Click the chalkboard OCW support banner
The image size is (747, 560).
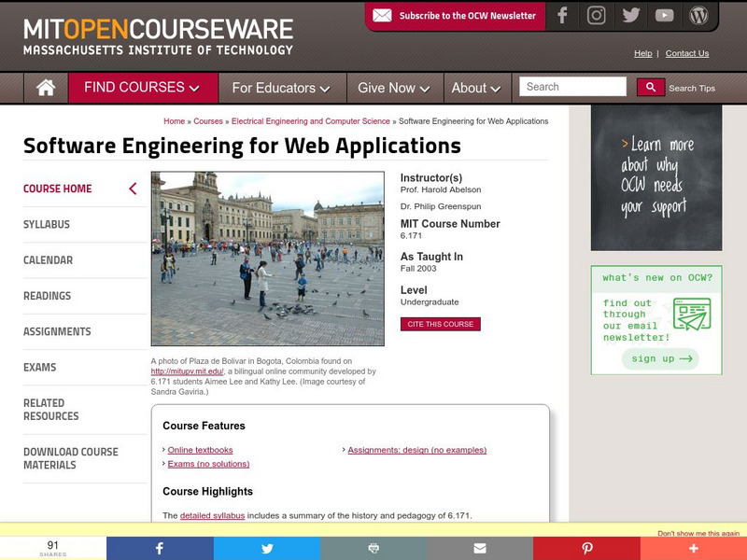656,177
